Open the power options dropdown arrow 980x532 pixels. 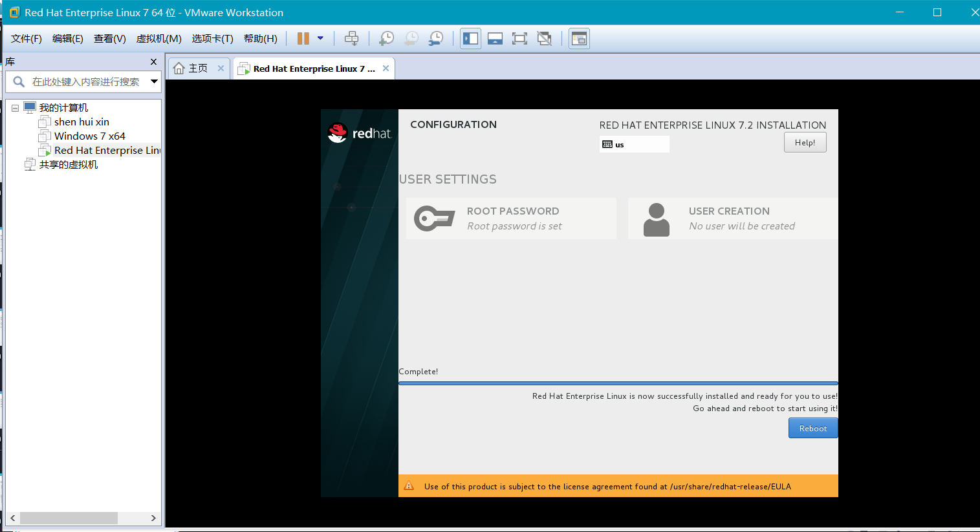(x=320, y=38)
